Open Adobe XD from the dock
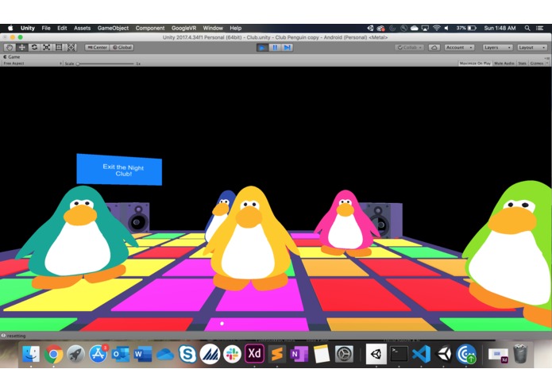Screen dimensions: 552x392 [254, 354]
